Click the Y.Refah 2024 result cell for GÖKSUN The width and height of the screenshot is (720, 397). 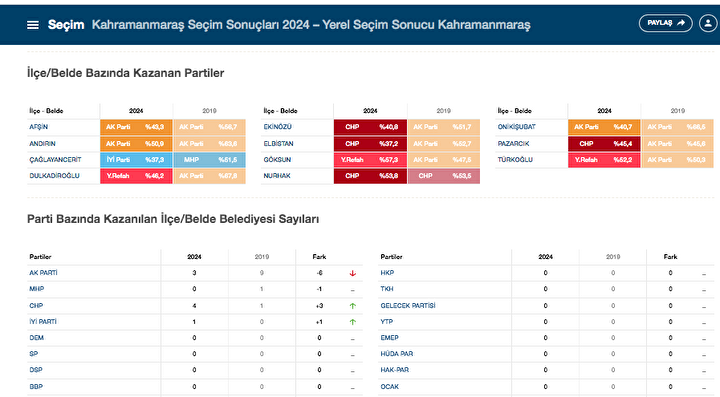370,160
